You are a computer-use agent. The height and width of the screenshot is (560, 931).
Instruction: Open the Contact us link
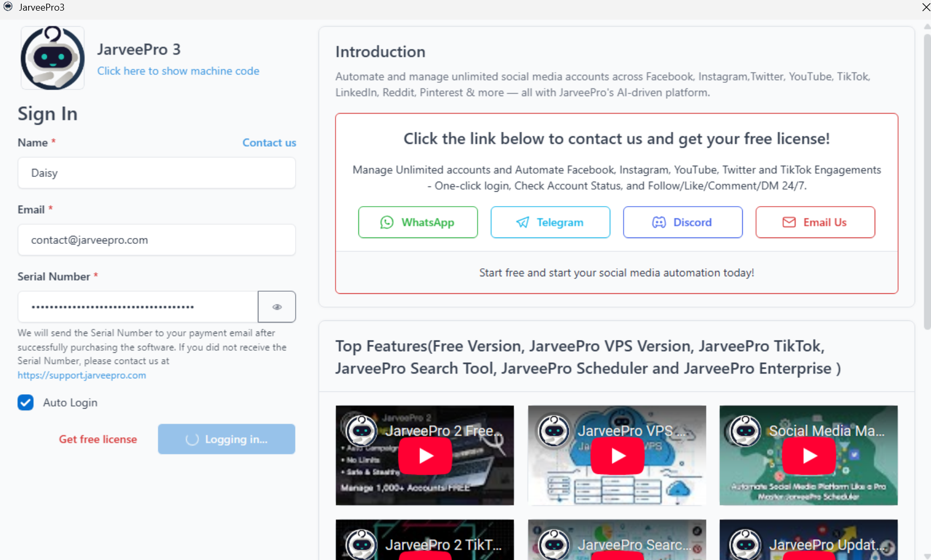pos(269,143)
